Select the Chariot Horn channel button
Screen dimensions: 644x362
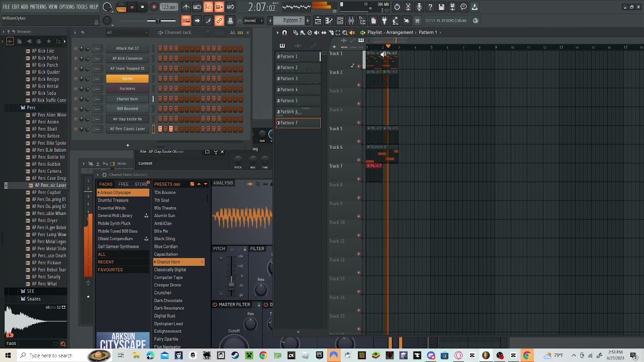point(127,99)
